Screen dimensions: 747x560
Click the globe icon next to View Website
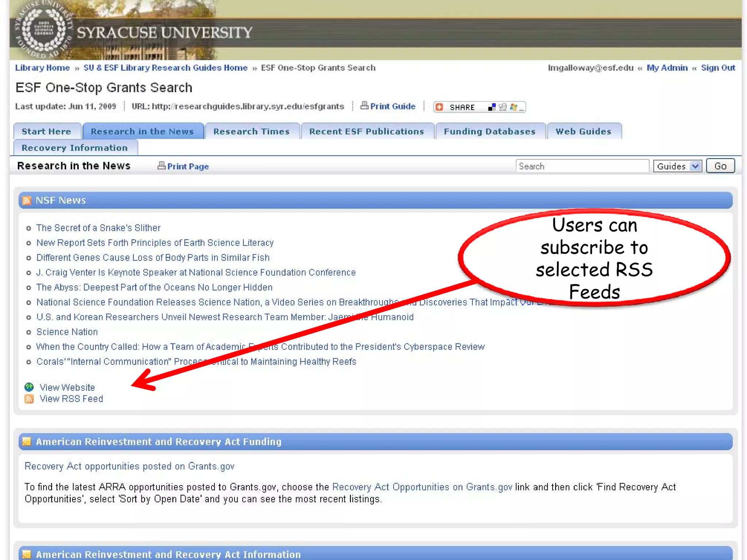[x=29, y=387]
